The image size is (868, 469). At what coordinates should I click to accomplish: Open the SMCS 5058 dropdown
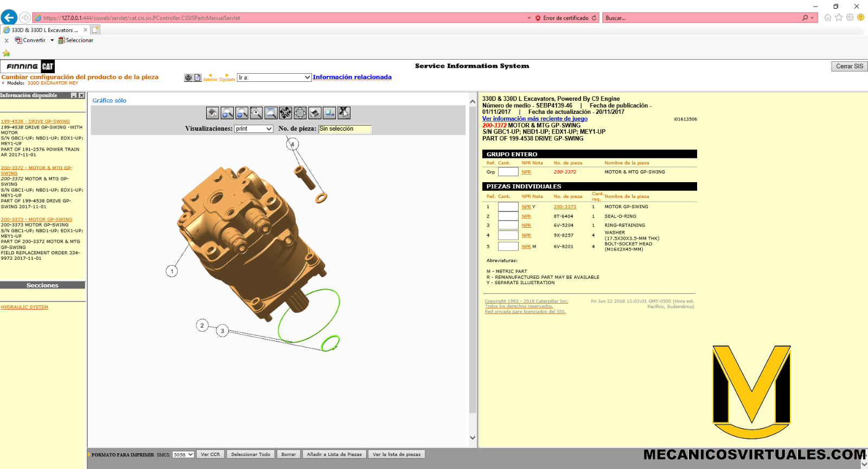coord(183,454)
